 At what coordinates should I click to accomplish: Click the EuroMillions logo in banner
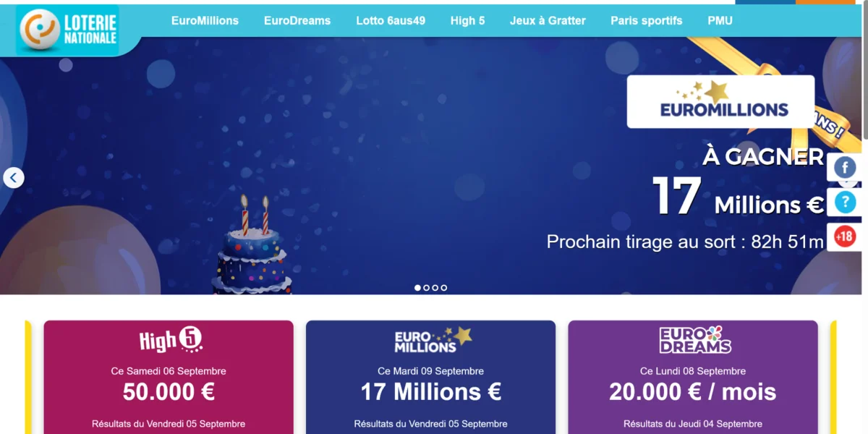(720, 102)
